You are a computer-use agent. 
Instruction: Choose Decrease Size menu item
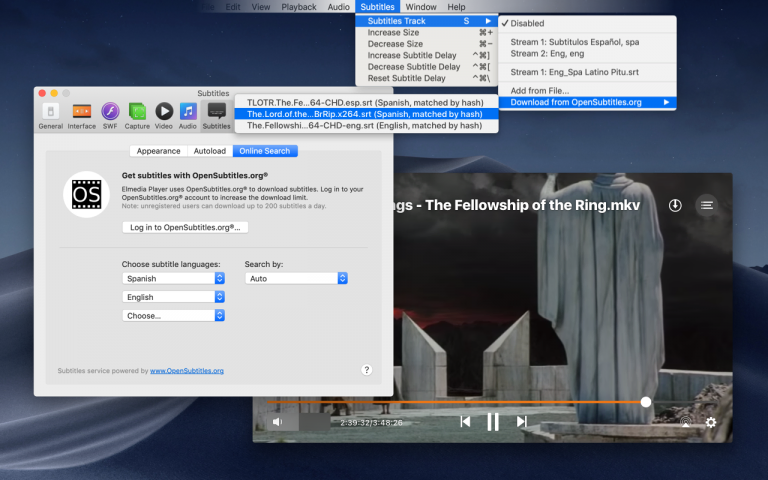tap(427, 44)
